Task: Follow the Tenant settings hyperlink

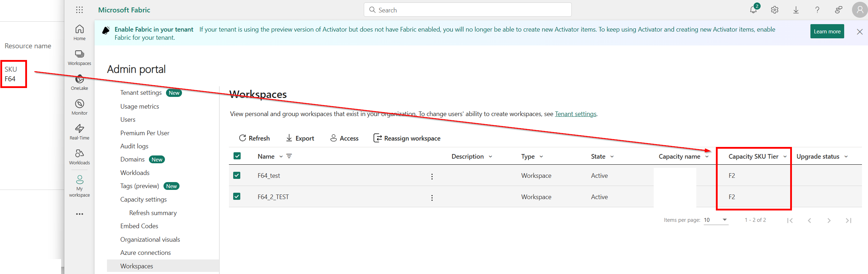Action: point(575,114)
